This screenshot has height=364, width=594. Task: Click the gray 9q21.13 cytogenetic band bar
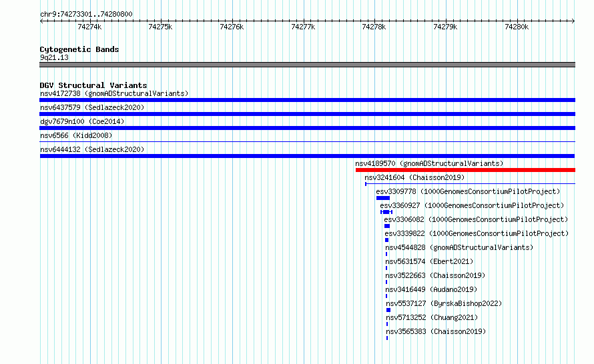coord(307,65)
